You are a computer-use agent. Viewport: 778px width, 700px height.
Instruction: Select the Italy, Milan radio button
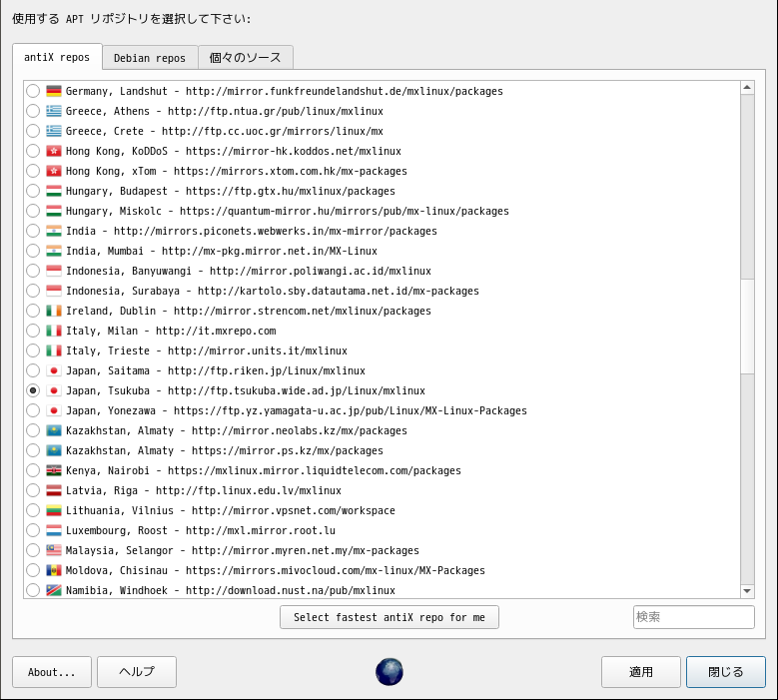33,331
